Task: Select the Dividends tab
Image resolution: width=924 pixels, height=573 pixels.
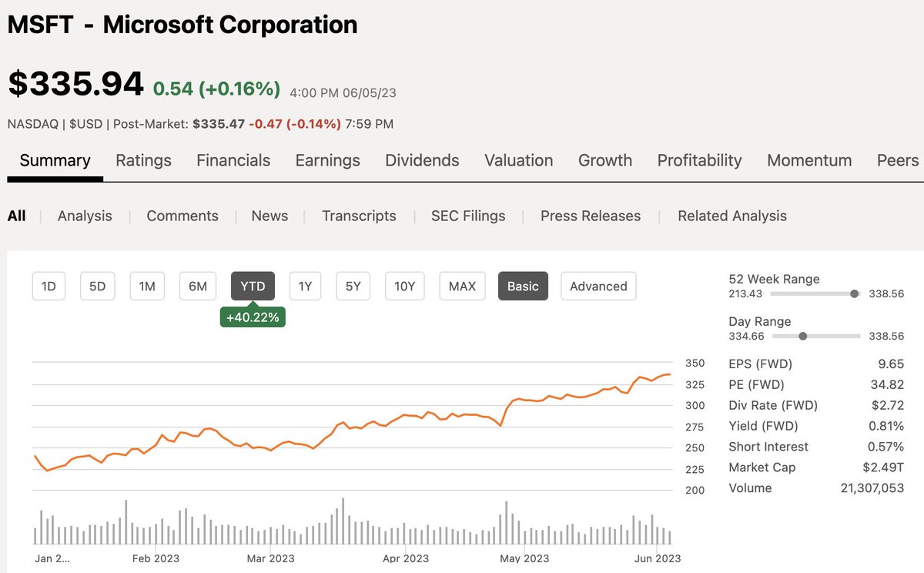Action: [x=422, y=160]
